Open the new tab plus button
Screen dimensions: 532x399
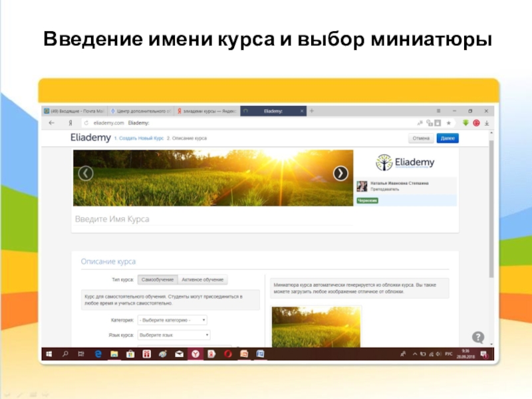coord(312,111)
